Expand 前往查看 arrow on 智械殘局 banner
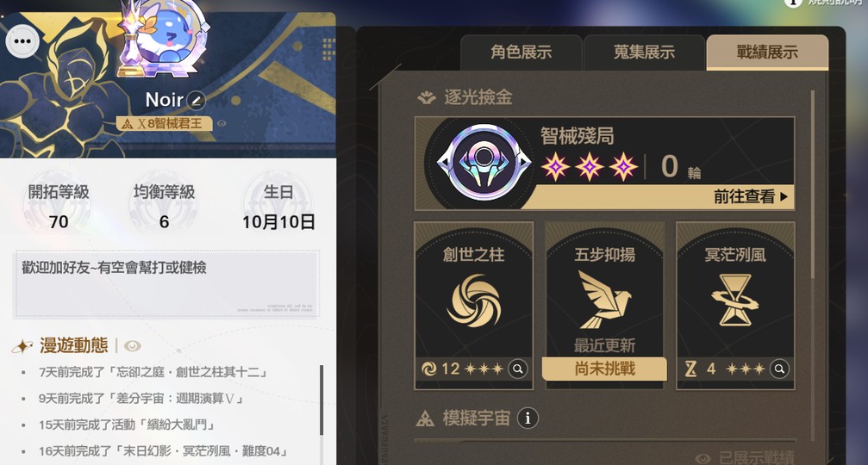This screenshot has height=465, width=868. (784, 196)
